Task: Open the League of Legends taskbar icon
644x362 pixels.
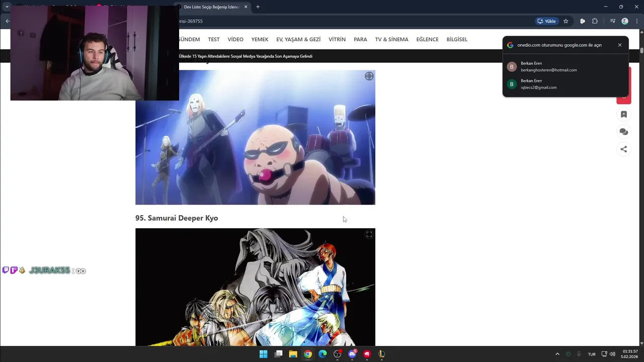Action: (x=382, y=354)
